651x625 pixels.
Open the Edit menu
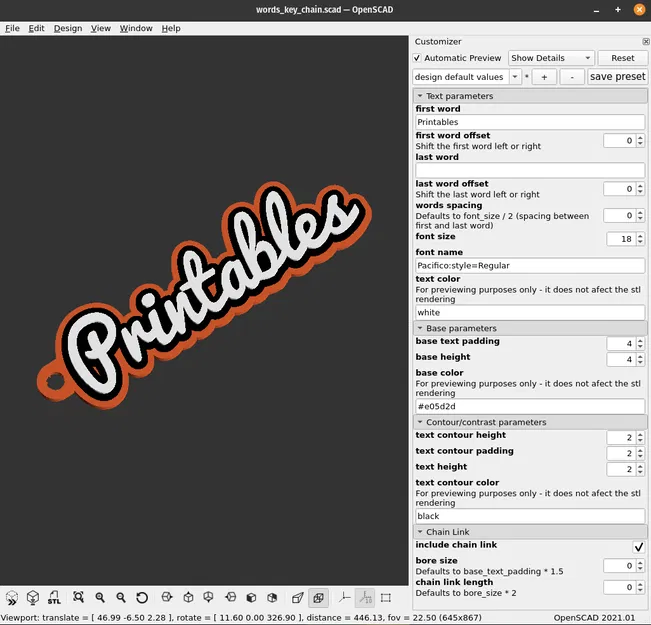click(36, 28)
